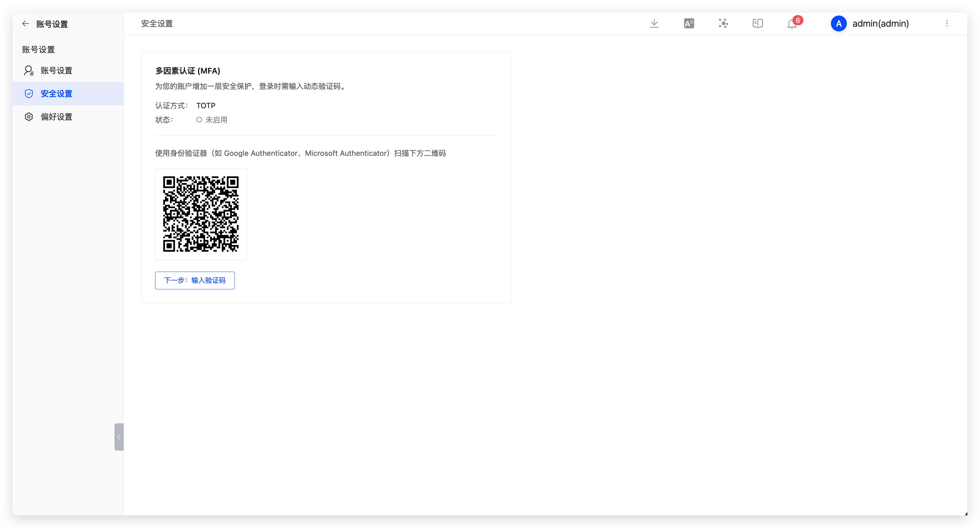Viewport: 980px width, 528px height.
Task: Select 安全设置 in sidebar
Action: 69,94
